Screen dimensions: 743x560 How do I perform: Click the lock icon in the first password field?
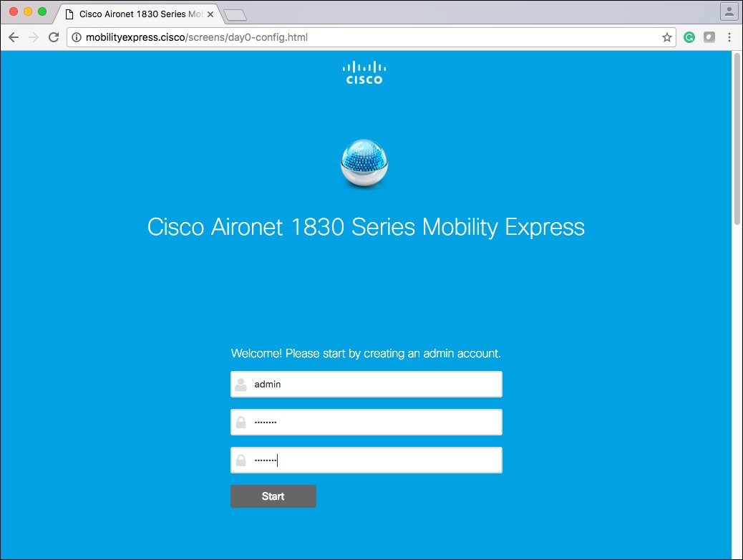pos(241,423)
